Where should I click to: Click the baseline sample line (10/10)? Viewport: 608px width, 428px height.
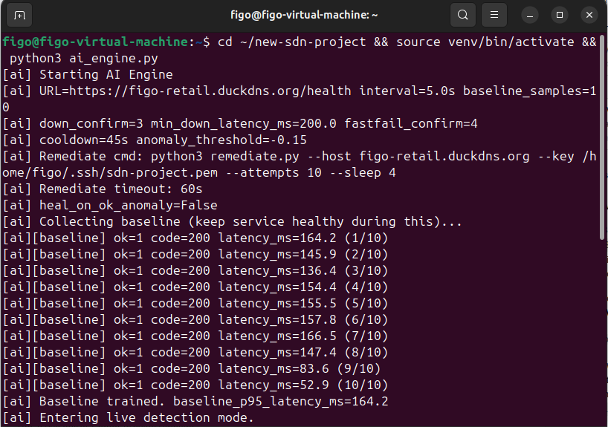point(195,385)
